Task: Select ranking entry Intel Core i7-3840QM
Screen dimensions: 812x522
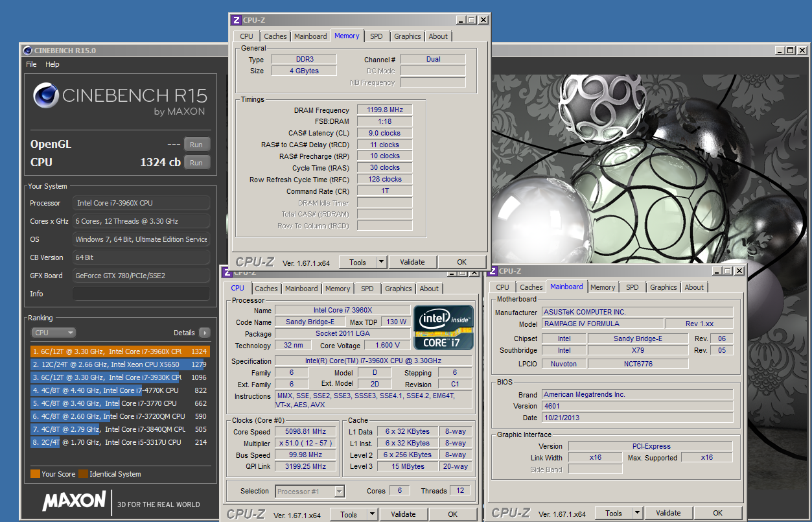Action: click(120, 429)
